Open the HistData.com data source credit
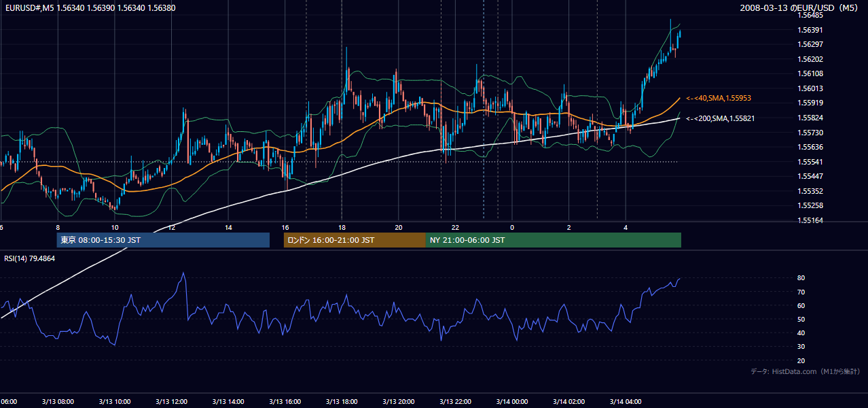 (x=806, y=371)
